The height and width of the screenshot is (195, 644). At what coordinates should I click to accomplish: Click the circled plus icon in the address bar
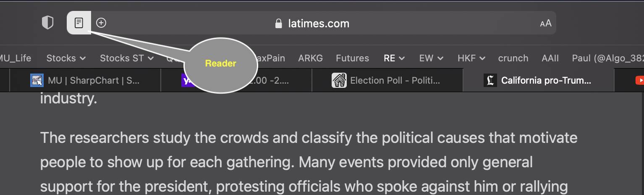(x=101, y=23)
